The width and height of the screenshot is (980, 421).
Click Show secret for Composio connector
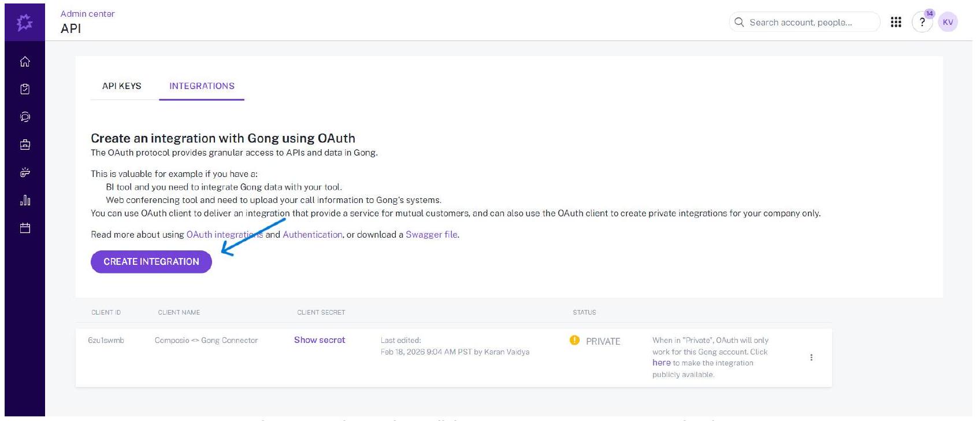tap(320, 340)
